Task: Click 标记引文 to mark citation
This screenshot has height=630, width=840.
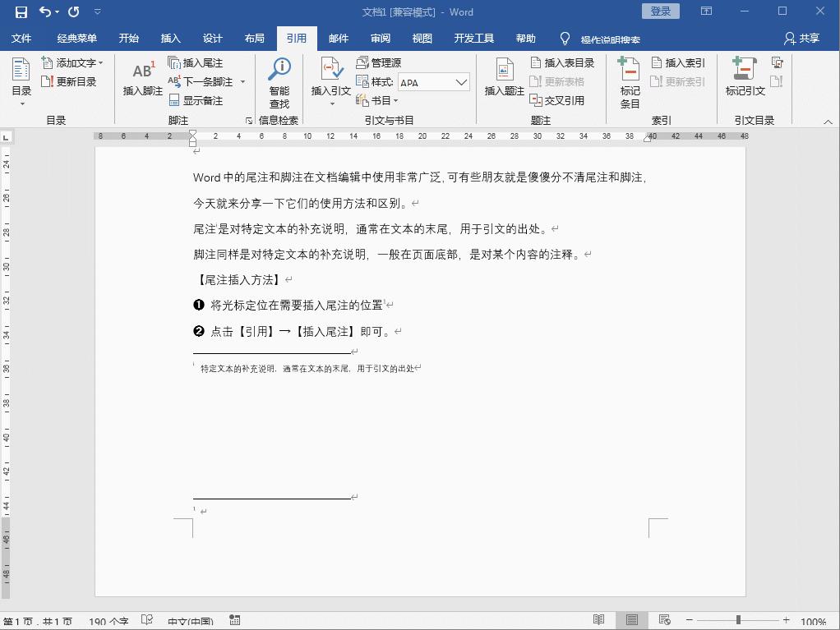Action: pos(745,78)
